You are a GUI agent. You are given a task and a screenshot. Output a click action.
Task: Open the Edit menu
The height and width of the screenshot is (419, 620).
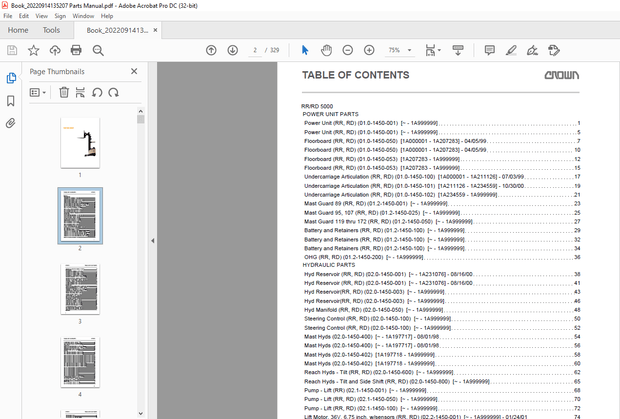click(24, 16)
